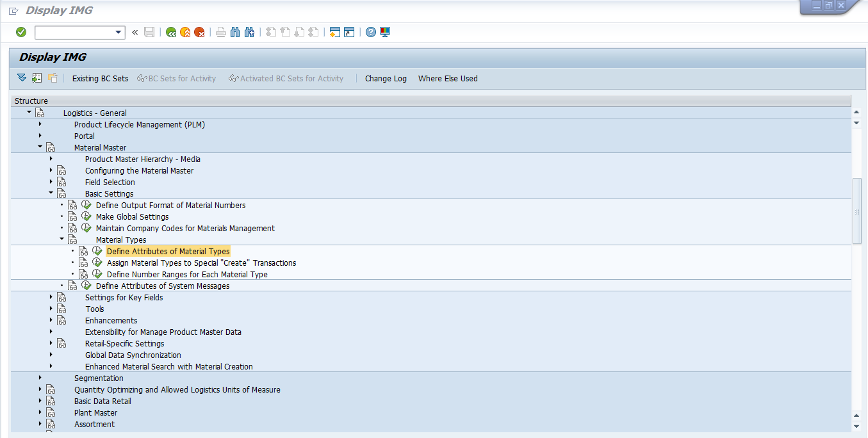Expand the Field Selection node

51,182
